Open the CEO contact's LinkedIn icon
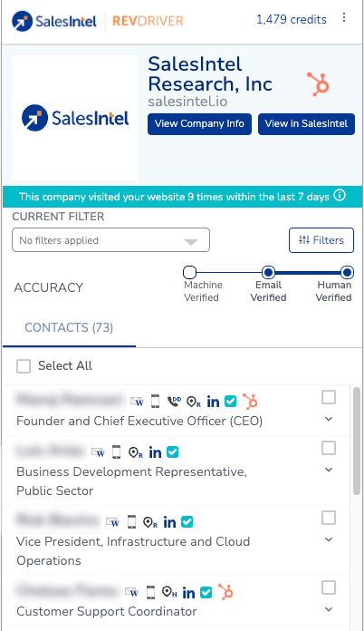Screen dimensions: 364x631 click(213, 402)
